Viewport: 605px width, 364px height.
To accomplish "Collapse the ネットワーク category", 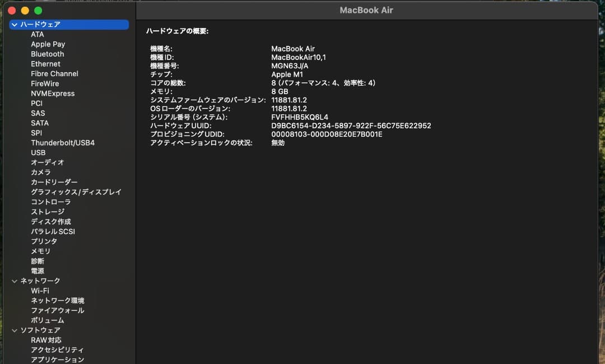I will (x=13, y=281).
